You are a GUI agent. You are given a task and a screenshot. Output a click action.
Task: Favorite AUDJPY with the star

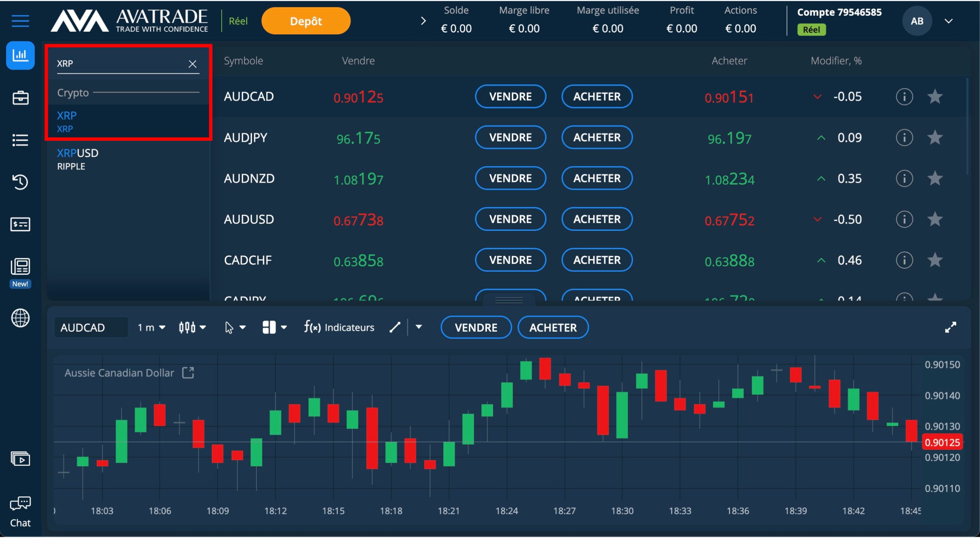(x=935, y=137)
